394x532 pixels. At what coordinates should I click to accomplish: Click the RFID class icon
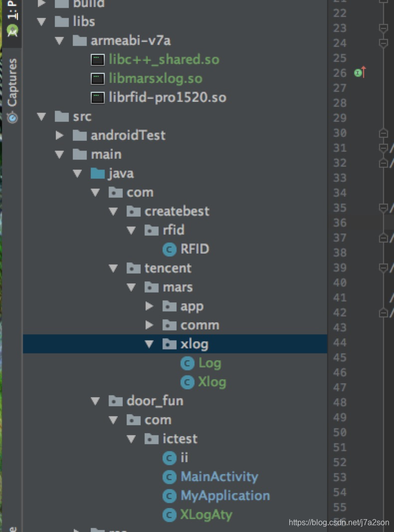[x=170, y=250]
